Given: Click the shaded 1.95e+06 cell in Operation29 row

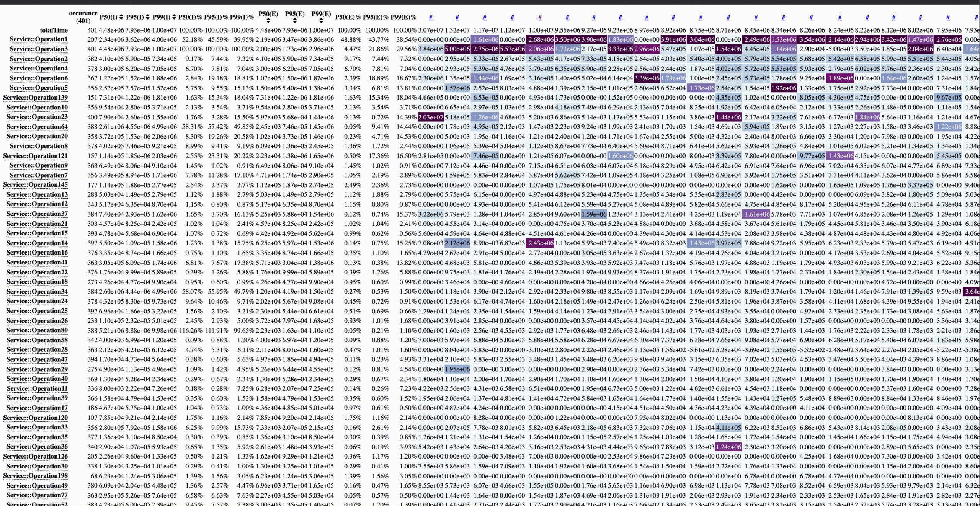Looking at the screenshot, I should tap(457, 369).
